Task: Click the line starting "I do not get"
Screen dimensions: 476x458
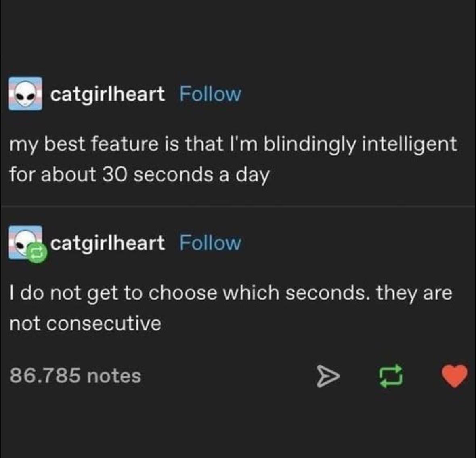Action: click(230, 293)
